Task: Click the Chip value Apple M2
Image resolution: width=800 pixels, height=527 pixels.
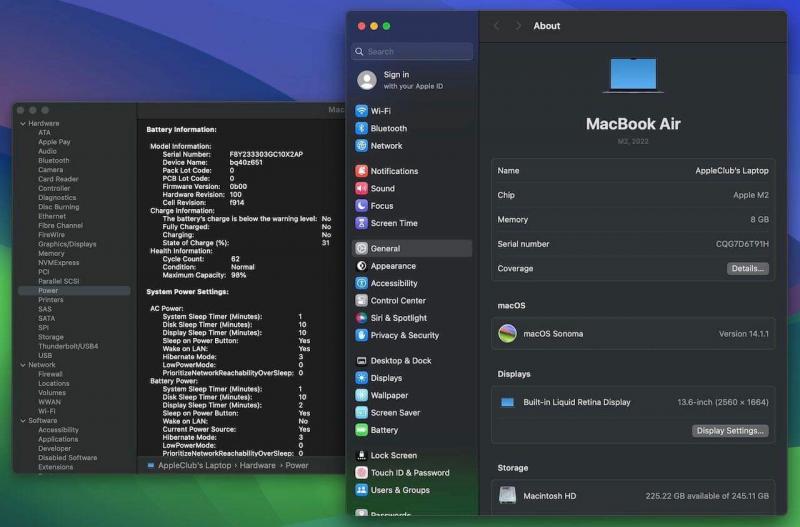Action: click(751, 195)
